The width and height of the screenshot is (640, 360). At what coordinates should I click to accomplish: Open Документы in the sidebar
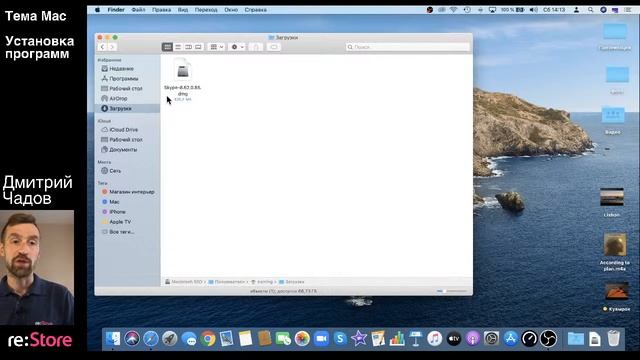(123, 149)
